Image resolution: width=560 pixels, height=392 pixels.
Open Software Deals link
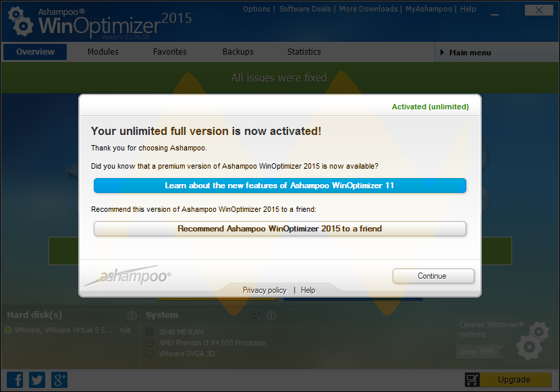(305, 9)
